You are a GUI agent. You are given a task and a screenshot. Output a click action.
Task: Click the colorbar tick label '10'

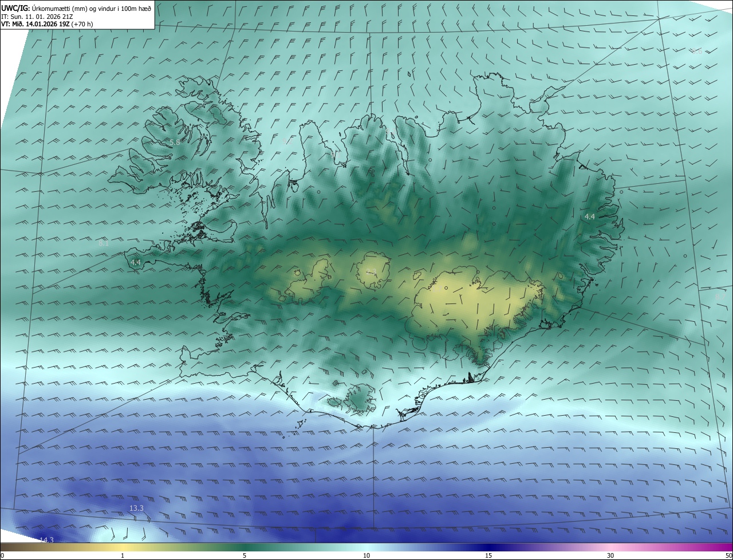click(366, 555)
